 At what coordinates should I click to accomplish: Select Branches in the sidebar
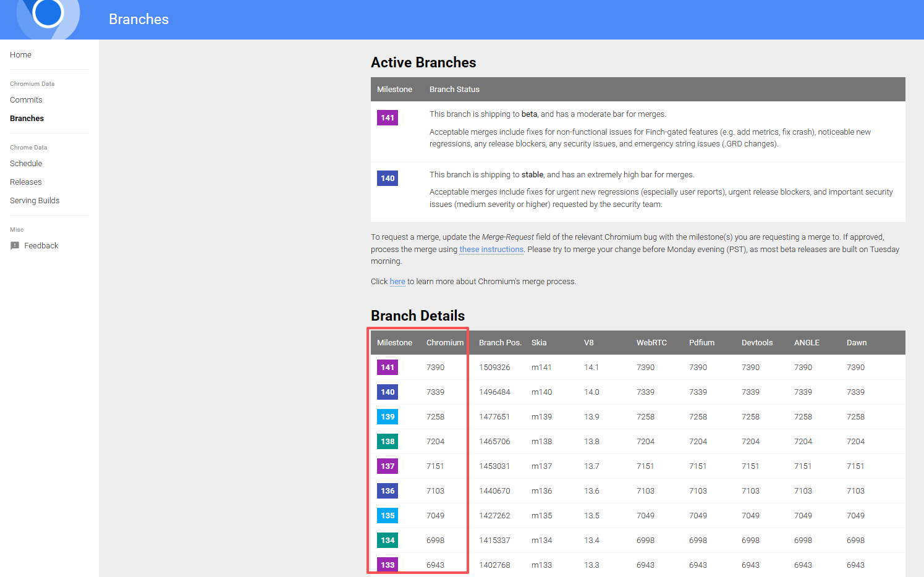point(27,119)
